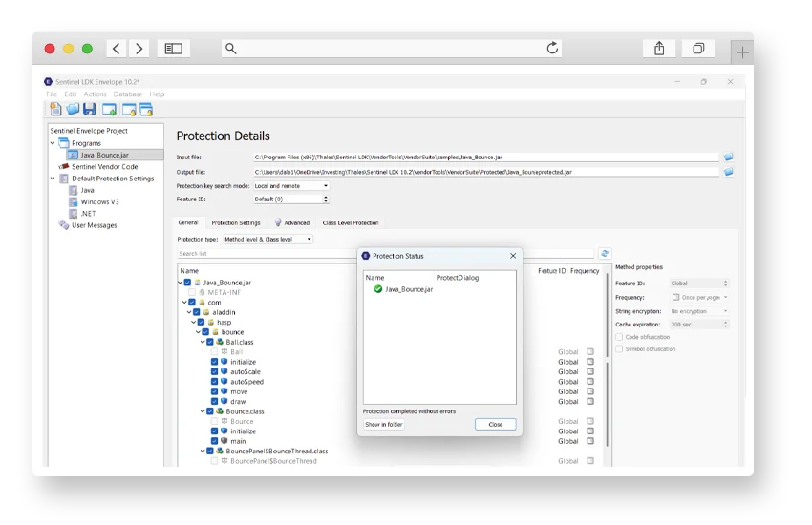This screenshot has width=812, height=525.
Task: Click the browser address search field
Action: tap(392, 49)
